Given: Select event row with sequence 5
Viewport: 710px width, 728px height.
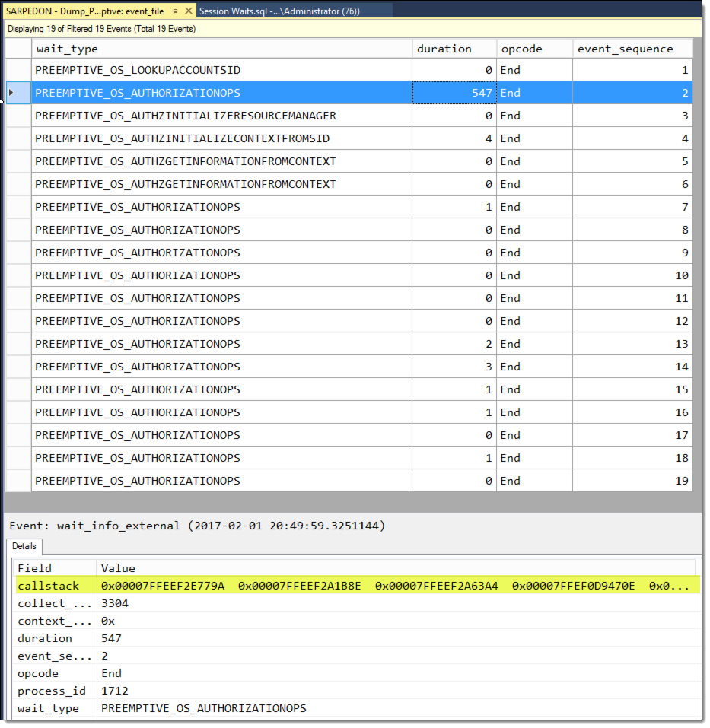Looking at the screenshot, I should [x=349, y=161].
